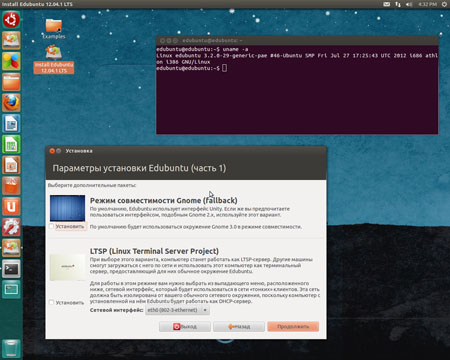Open the Сетевой интерфейс eth0 dropdown

177,310
